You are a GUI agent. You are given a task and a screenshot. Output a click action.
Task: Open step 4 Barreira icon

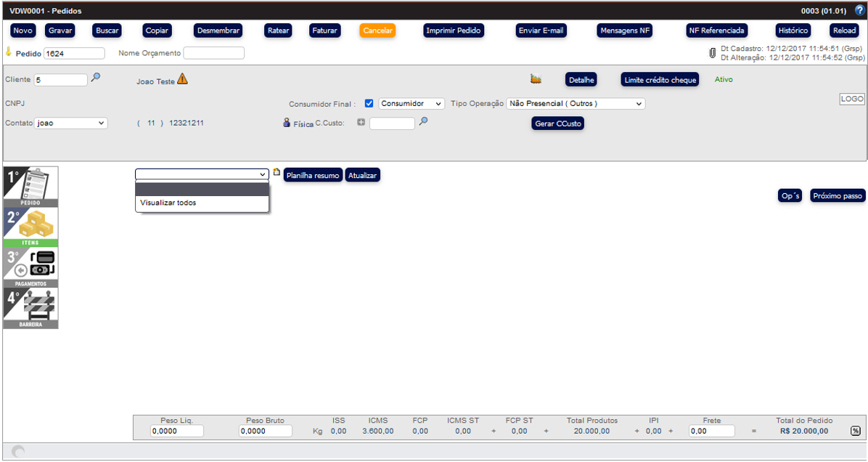30,308
